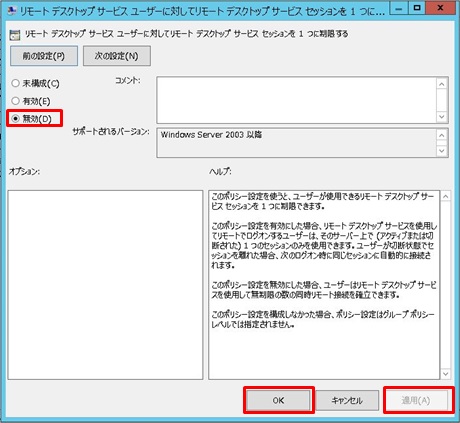Click the supported version box up arrow
Image resolution: width=460 pixels, height=423 pixels.
442,135
